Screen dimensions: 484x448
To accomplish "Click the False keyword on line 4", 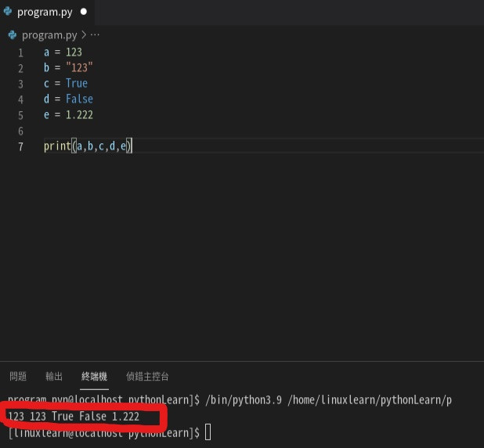I will pyautogui.click(x=79, y=99).
